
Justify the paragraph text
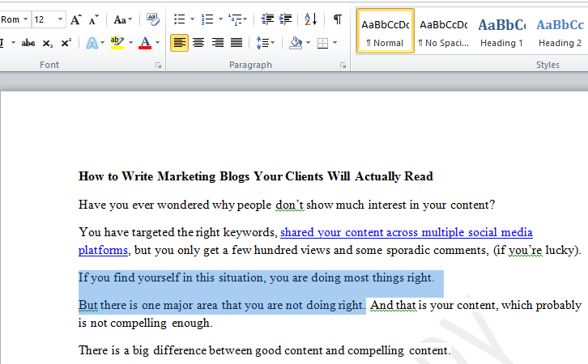236,43
